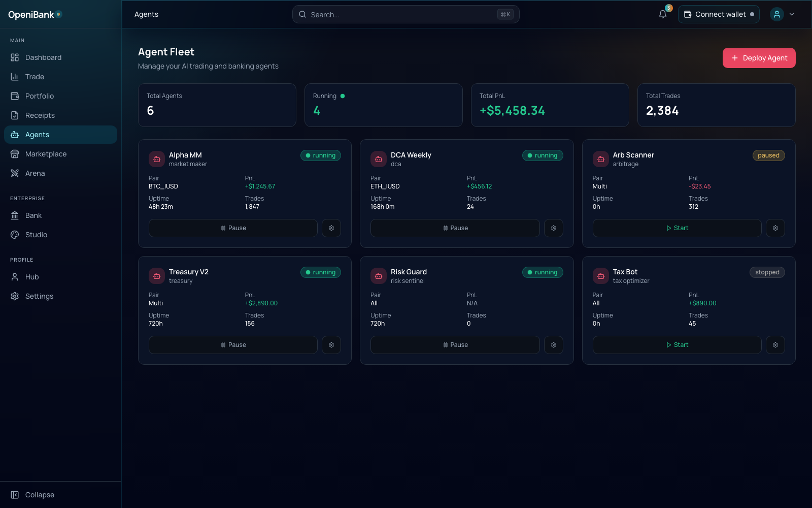812x508 pixels.
Task: Go to Studio under Enterprise
Action: (36, 235)
